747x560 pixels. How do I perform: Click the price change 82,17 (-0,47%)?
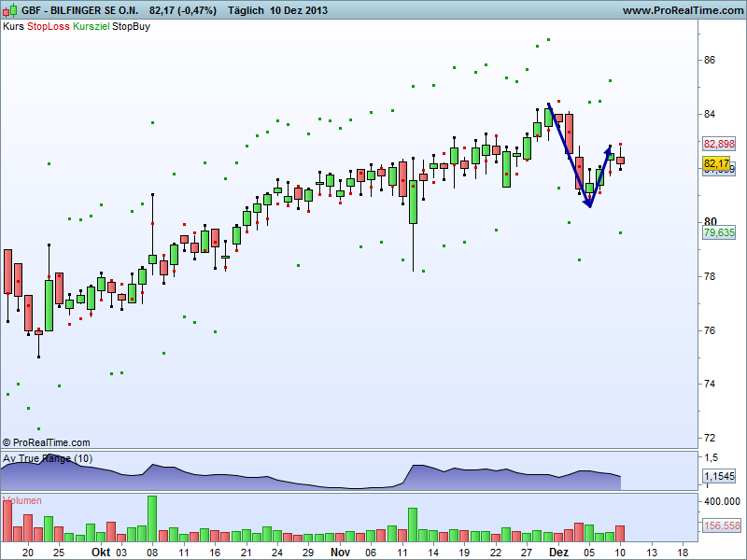(182, 10)
